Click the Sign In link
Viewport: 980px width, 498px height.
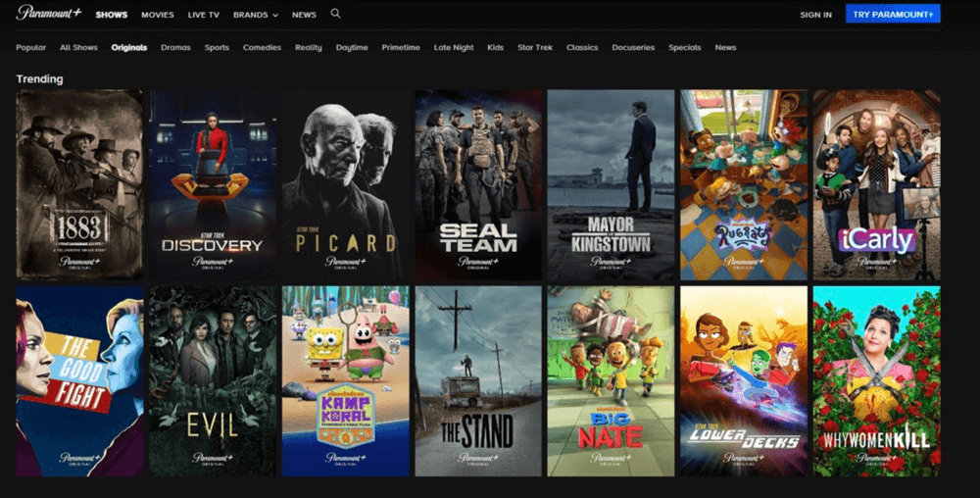(815, 15)
